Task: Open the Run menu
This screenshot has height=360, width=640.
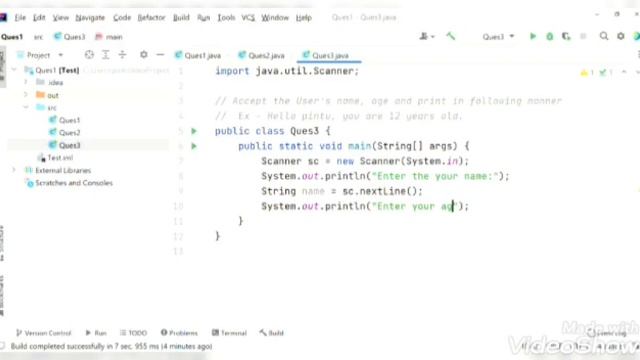Action: click(203, 18)
